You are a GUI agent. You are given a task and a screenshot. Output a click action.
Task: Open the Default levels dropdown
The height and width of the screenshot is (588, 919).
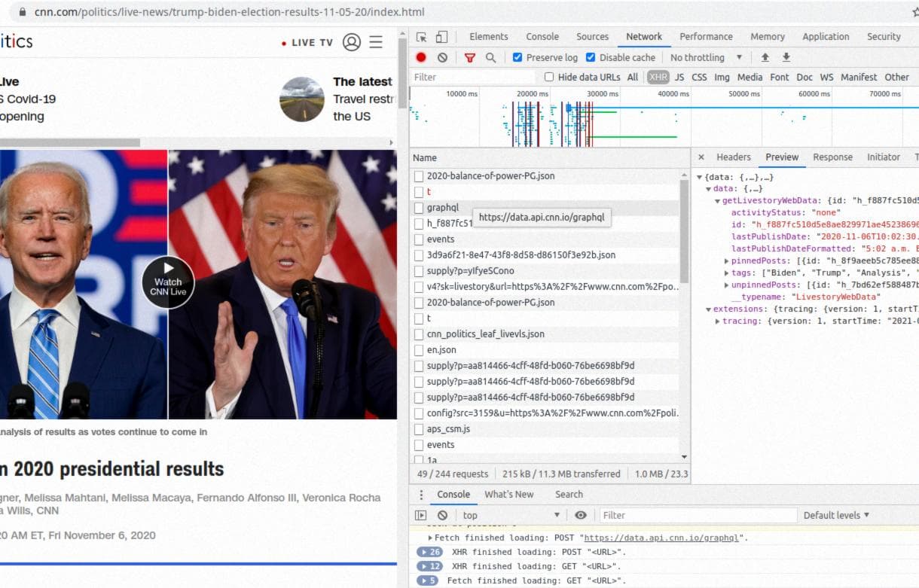point(836,515)
